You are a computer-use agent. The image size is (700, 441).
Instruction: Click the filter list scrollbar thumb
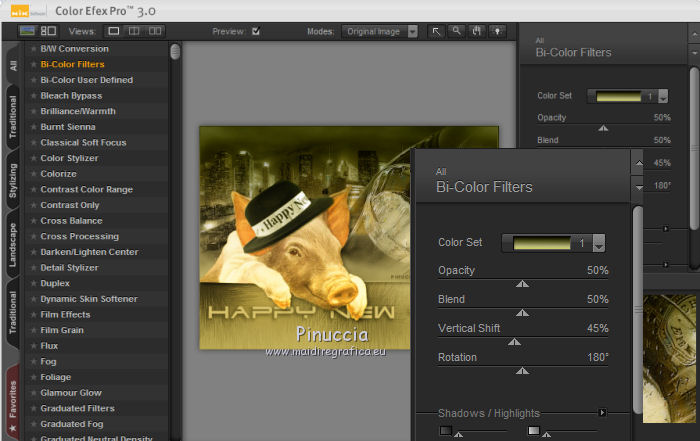pos(175,52)
